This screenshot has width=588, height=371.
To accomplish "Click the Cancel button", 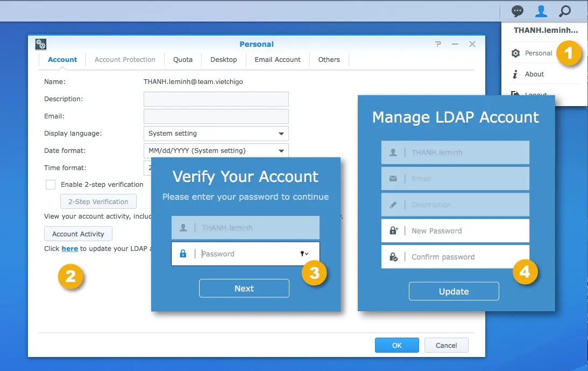I will 447,346.
